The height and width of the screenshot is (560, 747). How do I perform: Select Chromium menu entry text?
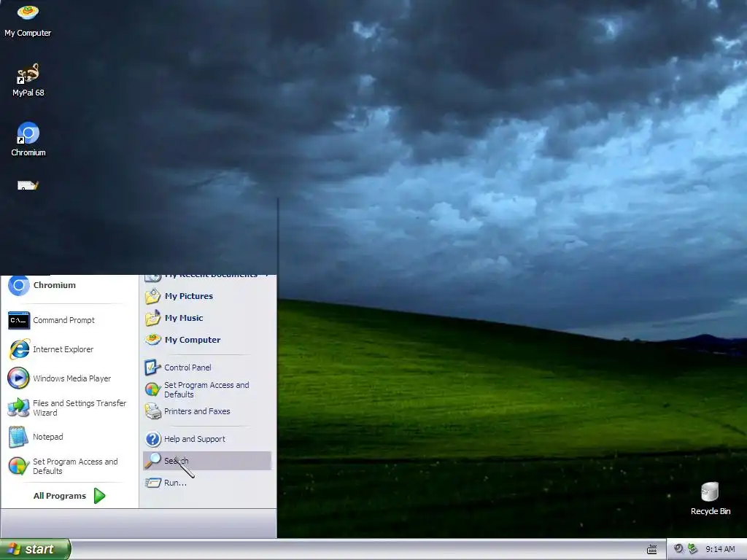[54, 285]
